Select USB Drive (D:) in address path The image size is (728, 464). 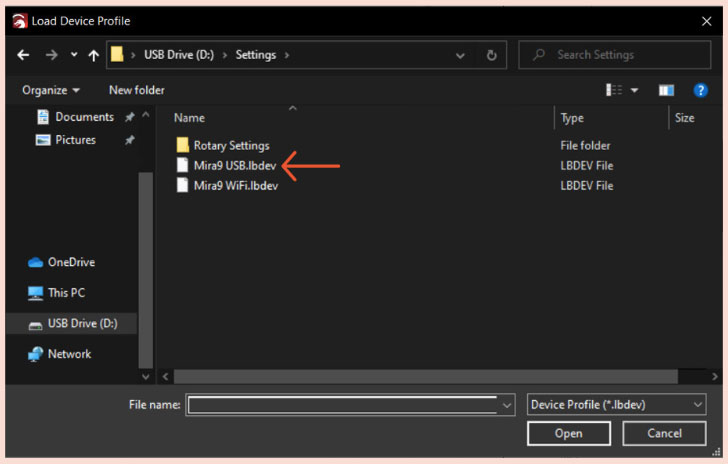pyautogui.click(x=179, y=55)
